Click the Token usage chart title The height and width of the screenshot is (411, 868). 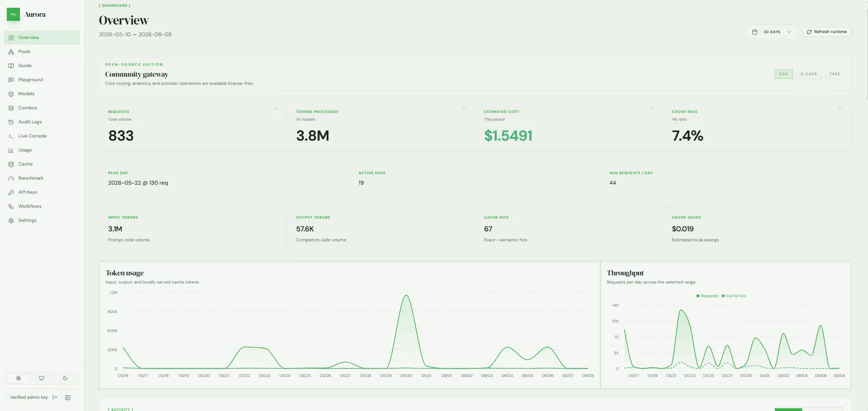(x=125, y=273)
